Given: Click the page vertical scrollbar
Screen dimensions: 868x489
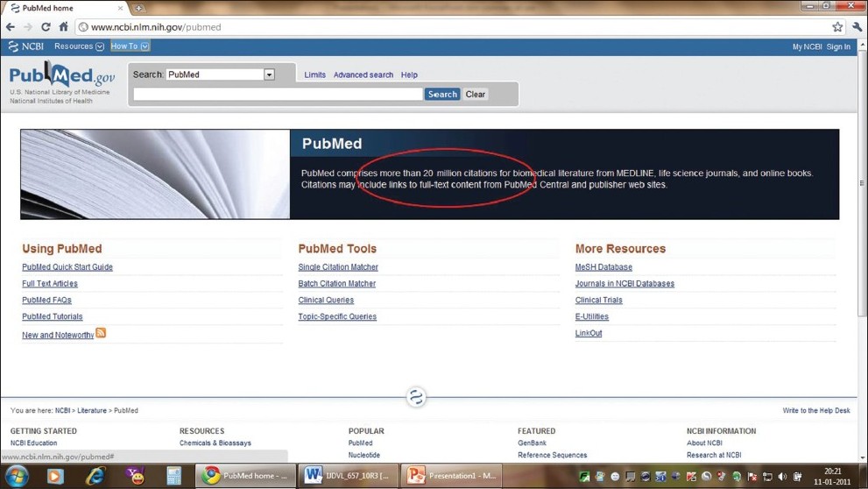Looking at the screenshot, I should pyautogui.click(x=862, y=183).
